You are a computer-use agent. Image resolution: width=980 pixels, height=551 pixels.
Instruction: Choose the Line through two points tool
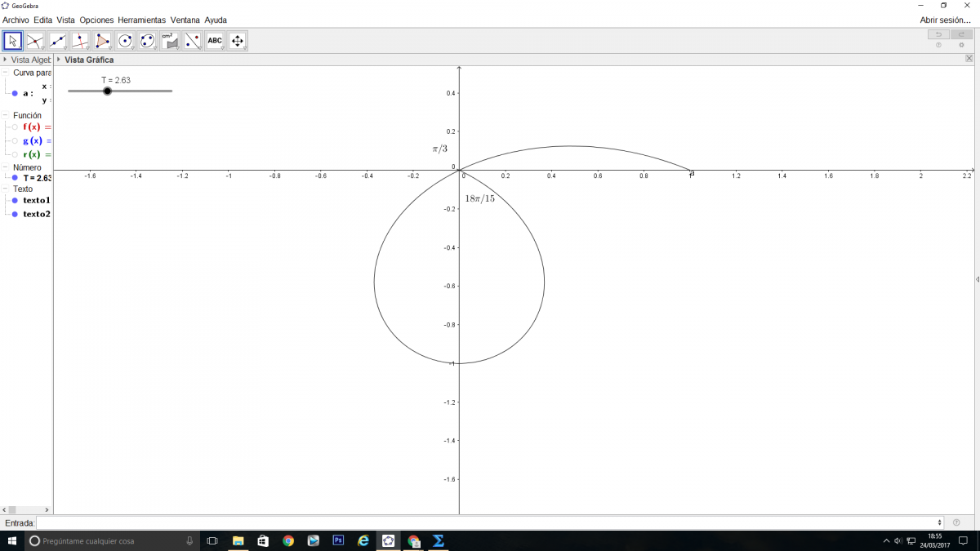[x=58, y=41]
